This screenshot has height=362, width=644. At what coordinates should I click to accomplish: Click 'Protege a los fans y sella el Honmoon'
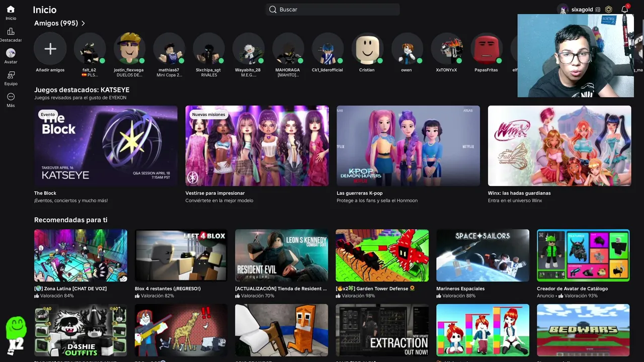click(377, 201)
